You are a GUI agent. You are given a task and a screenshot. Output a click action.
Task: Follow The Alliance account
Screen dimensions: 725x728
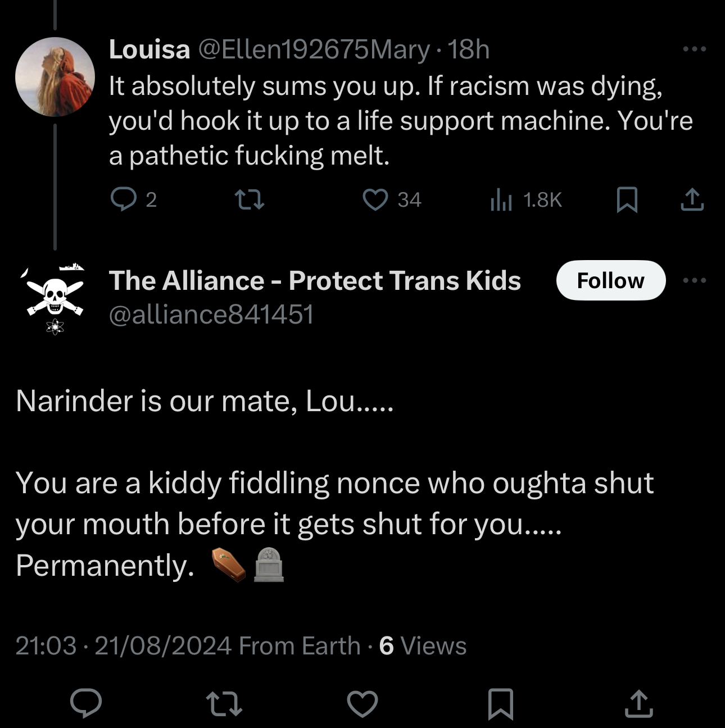[x=610, y=280]
